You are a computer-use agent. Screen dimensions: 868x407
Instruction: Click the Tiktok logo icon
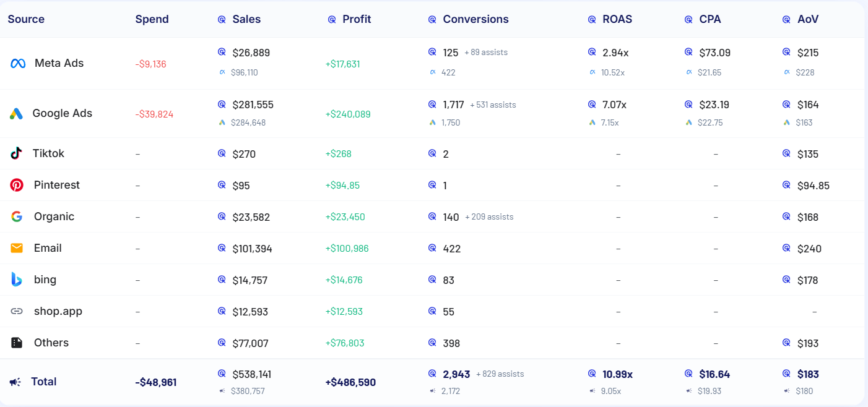pyautogui.click(x=17, y=153)
